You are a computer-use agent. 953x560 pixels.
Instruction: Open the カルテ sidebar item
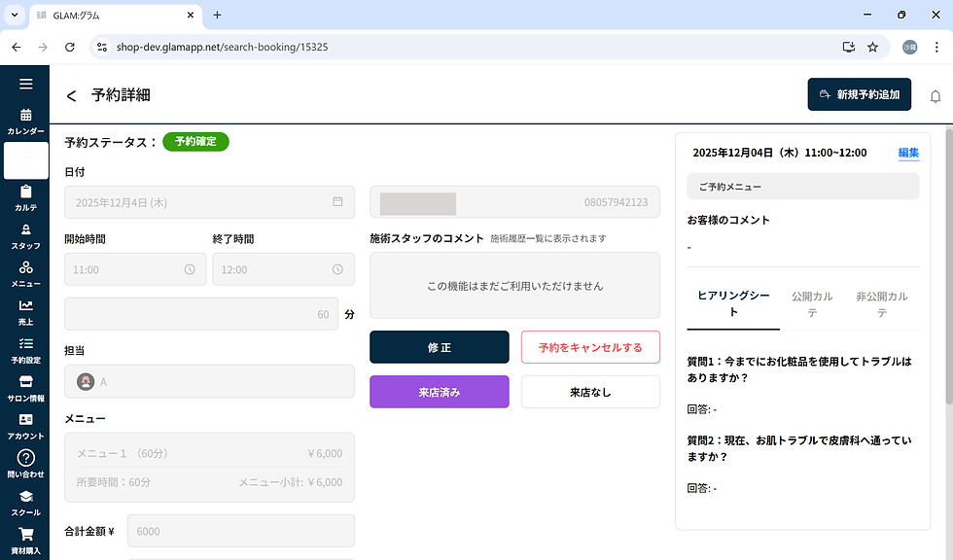click(x=25, y=198)
